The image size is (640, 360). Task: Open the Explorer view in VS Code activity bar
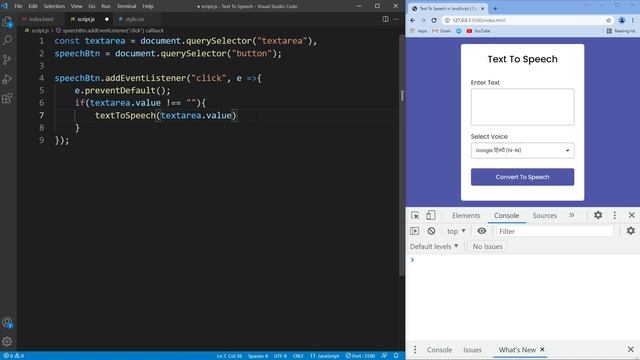point(7,22)
